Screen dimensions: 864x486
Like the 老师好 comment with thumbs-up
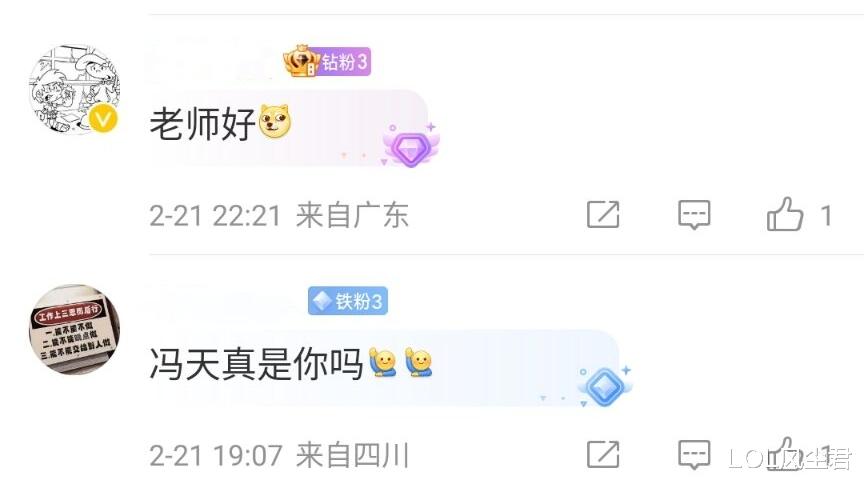tap(785, 214)
